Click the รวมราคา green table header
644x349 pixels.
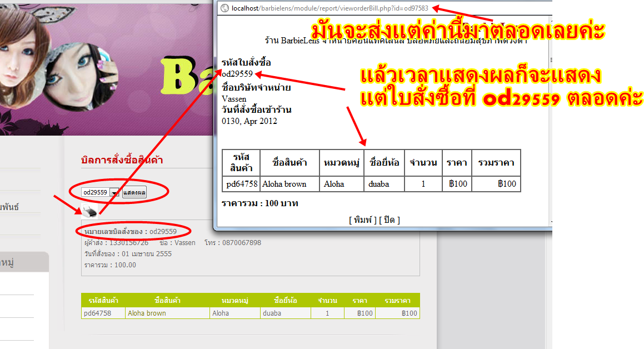coord(398,301)
